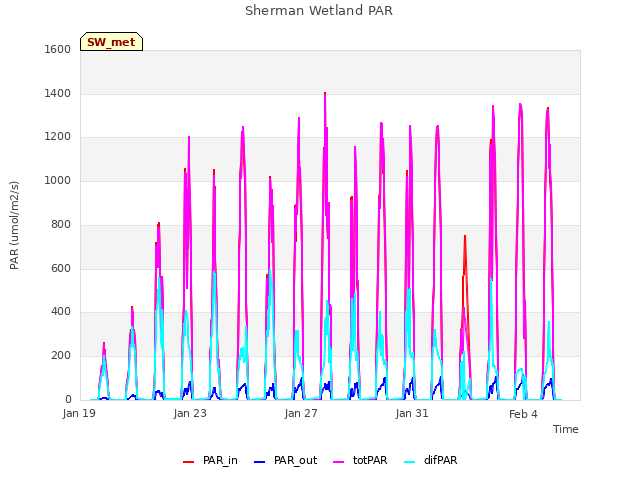Toggle the difPAR legend entry
This screenshot has width=640, height=480.
click(431, 460)
